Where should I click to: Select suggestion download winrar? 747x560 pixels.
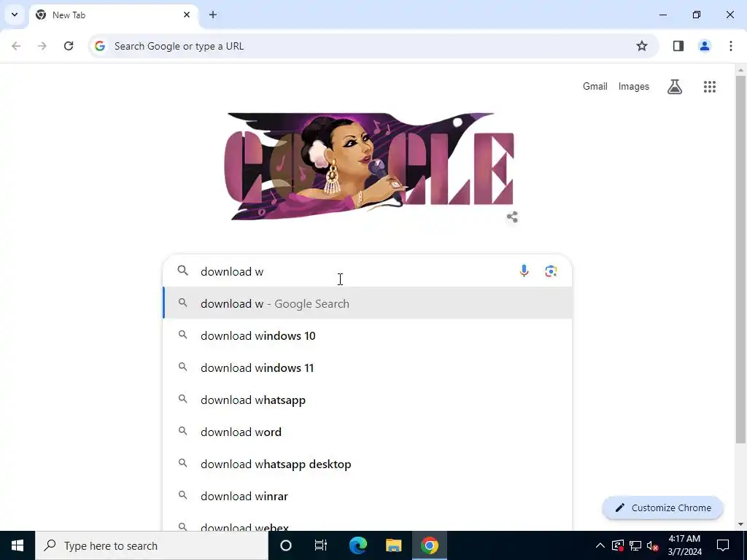tap(368, 496)
